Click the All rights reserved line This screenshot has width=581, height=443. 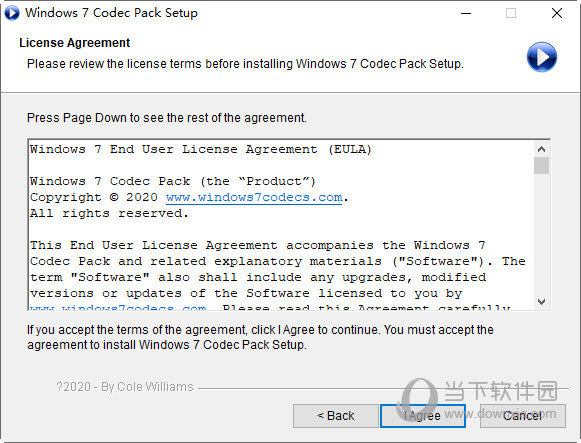[x=109, y=213]
